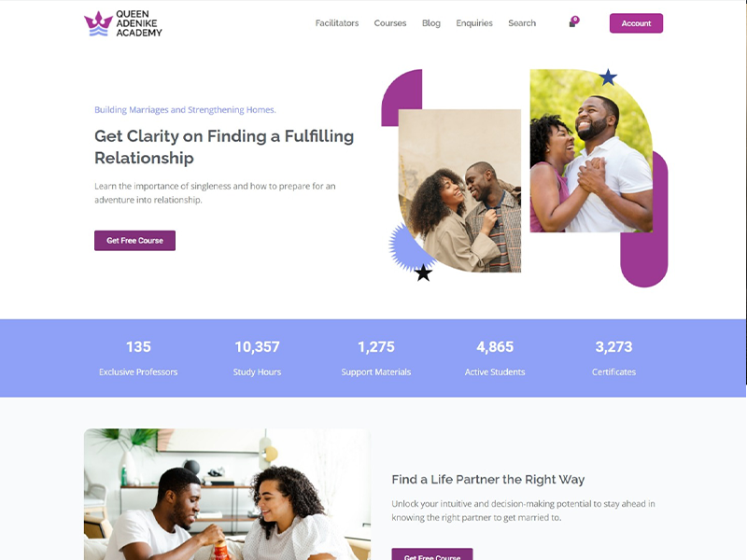The image size is (747, 560).
Task: Click the 135 Exclusive Professors stat
Action: click(138, 358)
